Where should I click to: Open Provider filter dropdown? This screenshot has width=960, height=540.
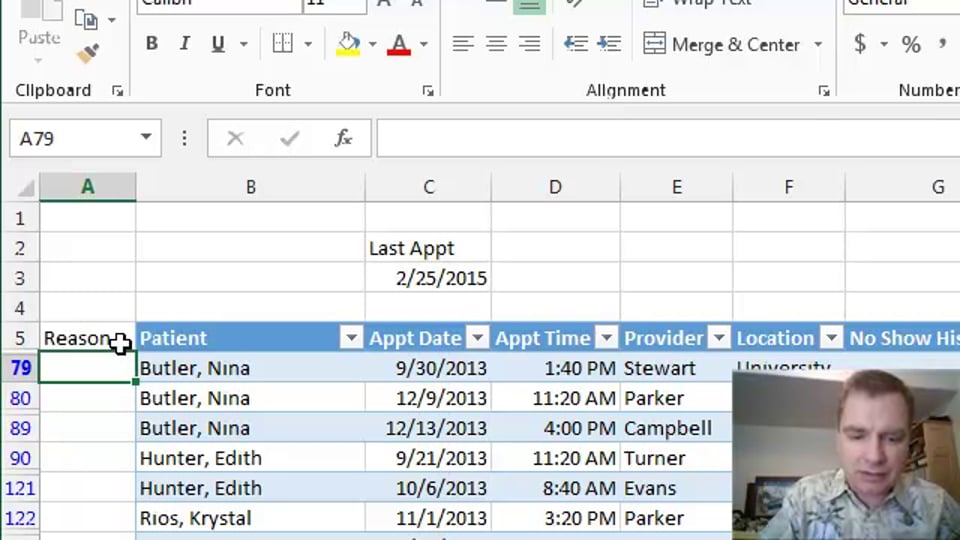[x=719, y=337]
